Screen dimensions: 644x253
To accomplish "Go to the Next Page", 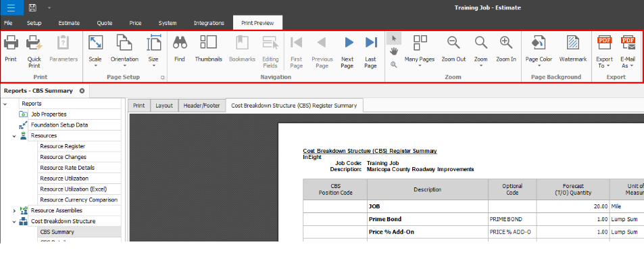I will pos(347,51).
